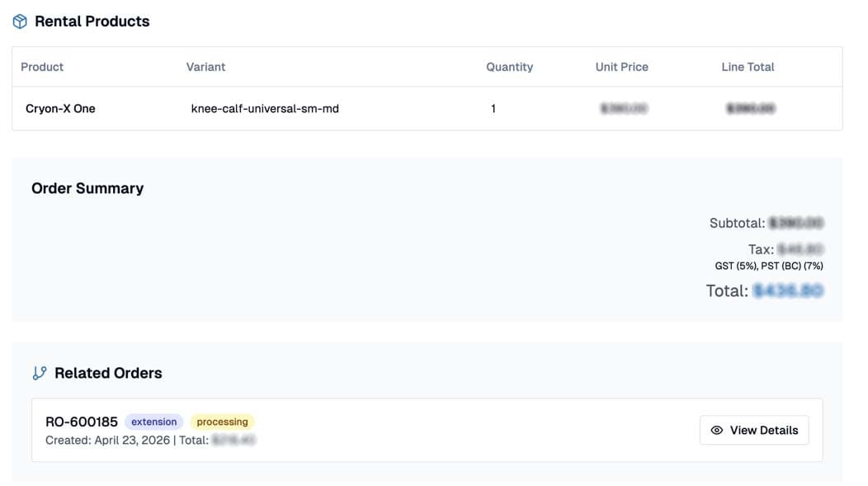Click the Related Orders heading
Viewport: 868px width, 486px height.
click(x=109, y=373)
